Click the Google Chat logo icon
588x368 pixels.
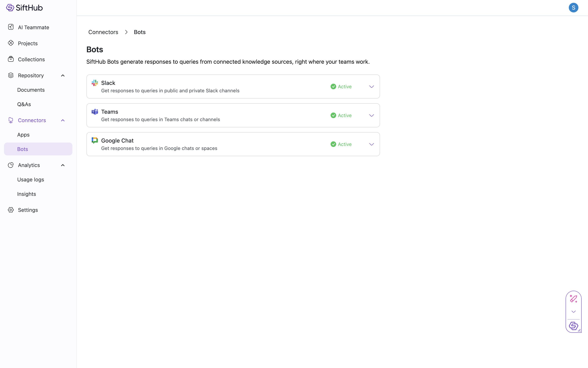tap(95, 140)
